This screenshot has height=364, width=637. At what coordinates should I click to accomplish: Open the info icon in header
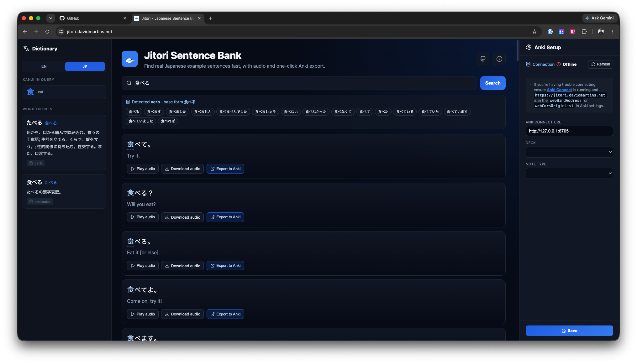click(499, 59)
